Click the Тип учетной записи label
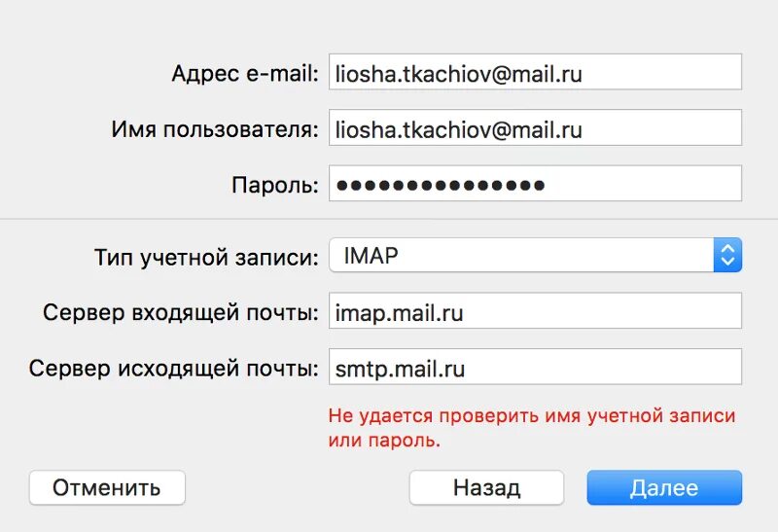 pos(206,258)
